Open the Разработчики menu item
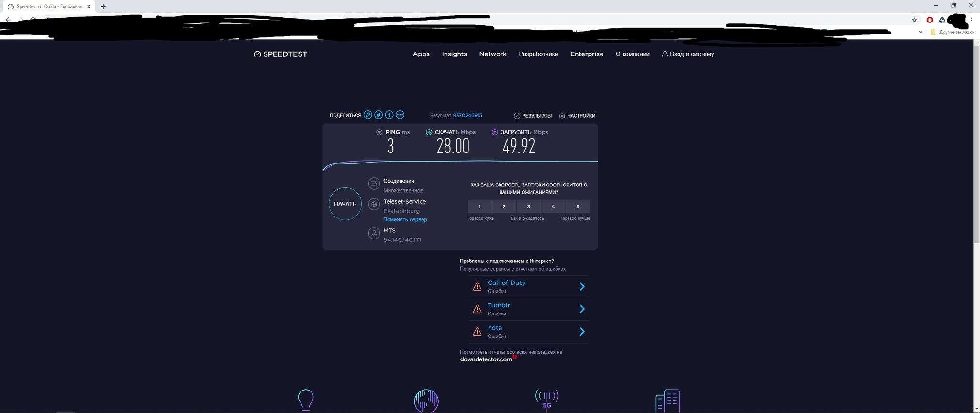This screenshot has height=413, width=980. coord(538,54)
